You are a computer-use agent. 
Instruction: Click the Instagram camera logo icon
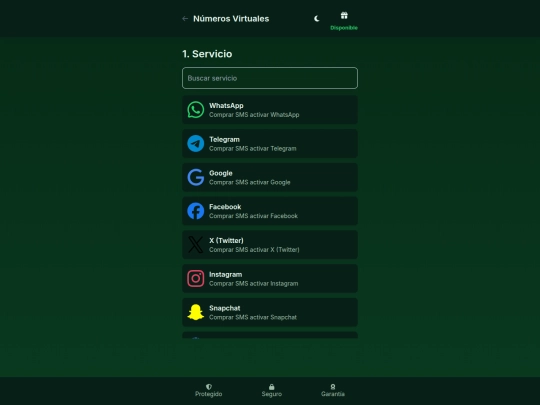tap(196, 279)
